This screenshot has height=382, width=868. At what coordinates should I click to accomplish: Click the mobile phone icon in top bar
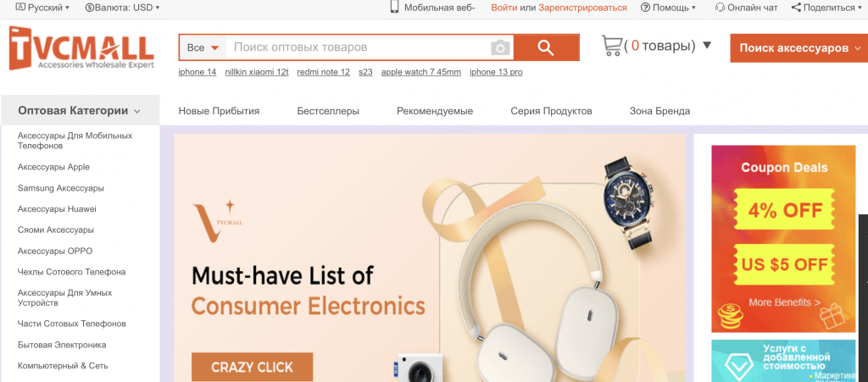pos(395,7)
